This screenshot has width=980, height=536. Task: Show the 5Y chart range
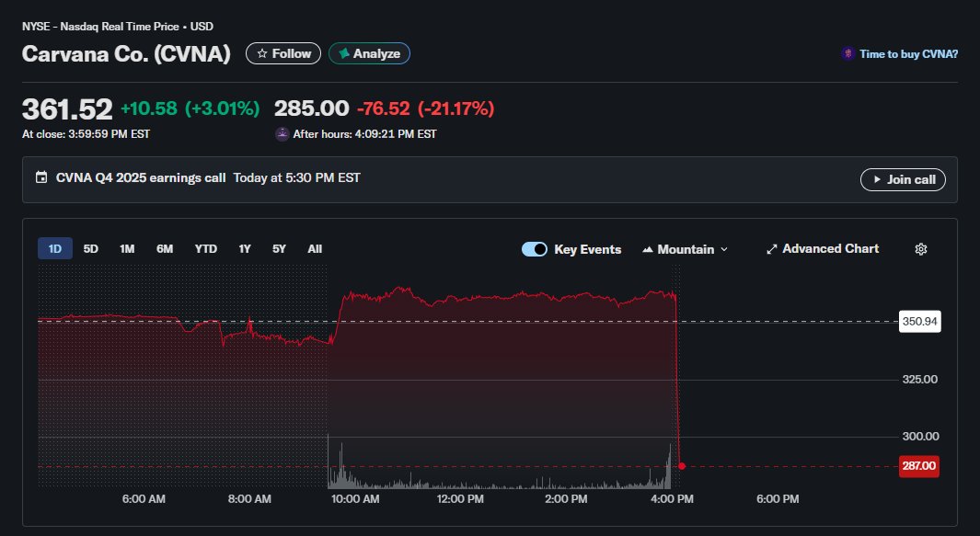279,248
